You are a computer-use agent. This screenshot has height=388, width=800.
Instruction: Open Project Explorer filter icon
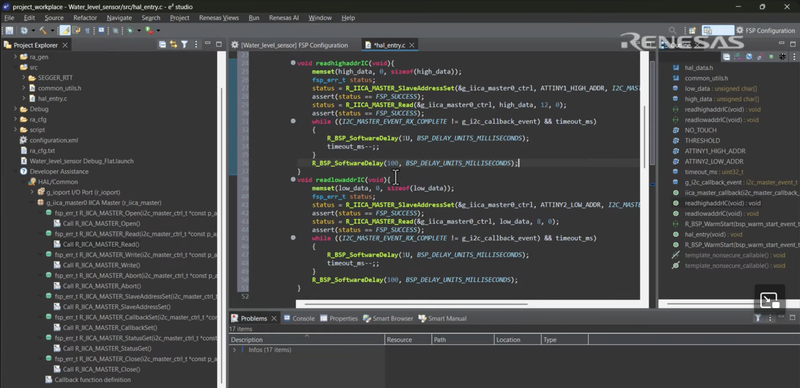[x=184, y=45]
